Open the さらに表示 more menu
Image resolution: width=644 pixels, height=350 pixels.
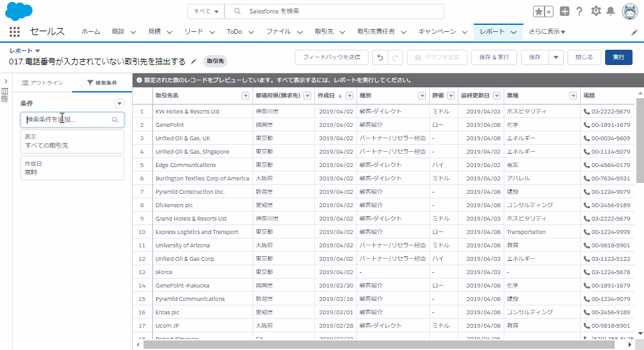(x=546, y=32)
